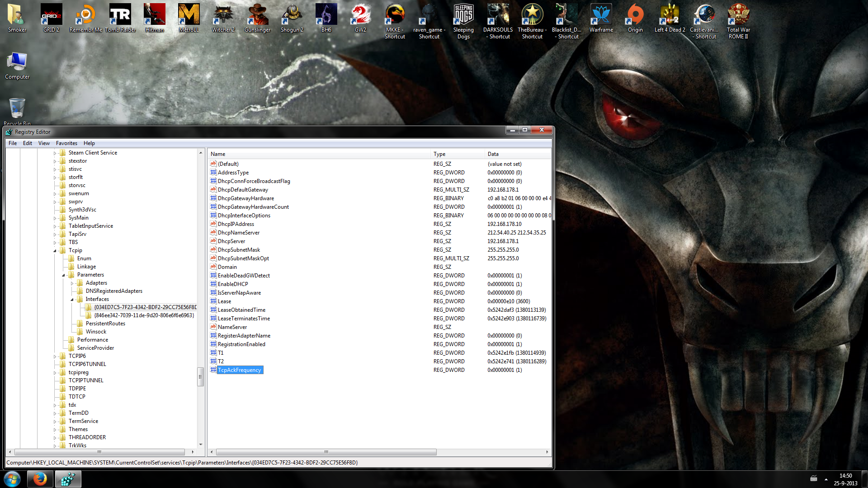The height and width of the screenshot is (488, 868).
Task: Click the tree pane vertical scrollbar thumb
Action: pyautogui.click(x=200, y=377)
